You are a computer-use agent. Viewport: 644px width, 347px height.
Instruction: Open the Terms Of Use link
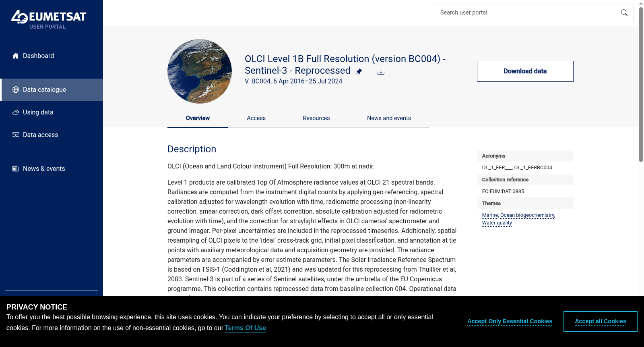click(245, 328)
